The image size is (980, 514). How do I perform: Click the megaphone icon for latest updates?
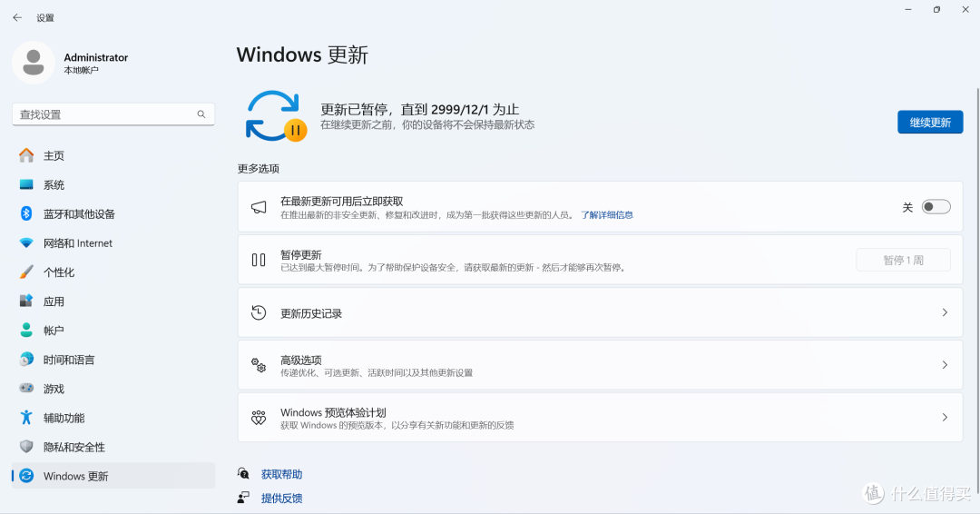[259, 207]
